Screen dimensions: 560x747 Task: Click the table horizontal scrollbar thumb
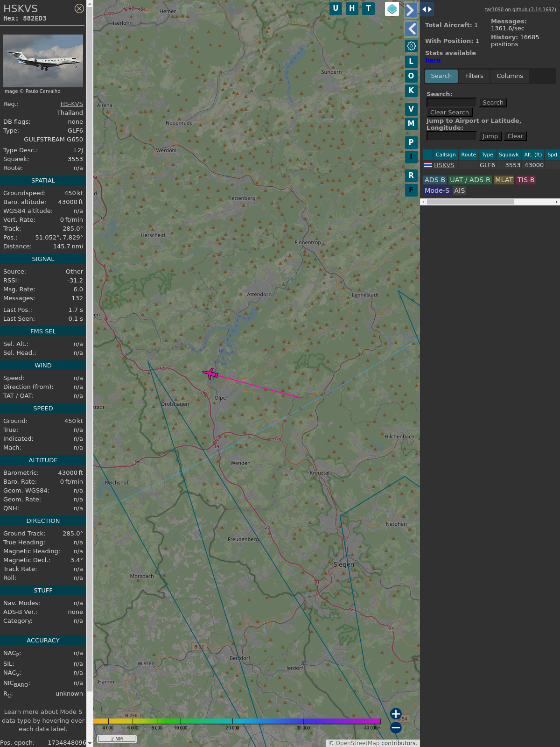[470, 202]
